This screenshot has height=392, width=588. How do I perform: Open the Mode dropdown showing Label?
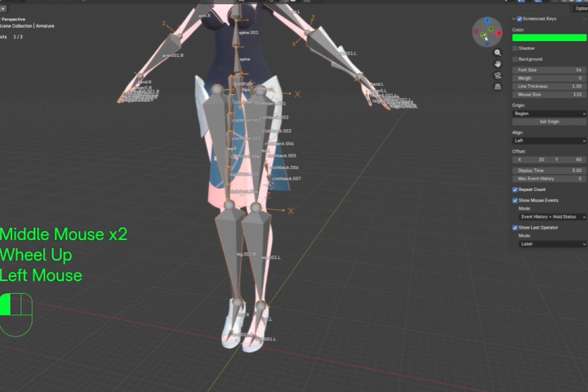552,244
